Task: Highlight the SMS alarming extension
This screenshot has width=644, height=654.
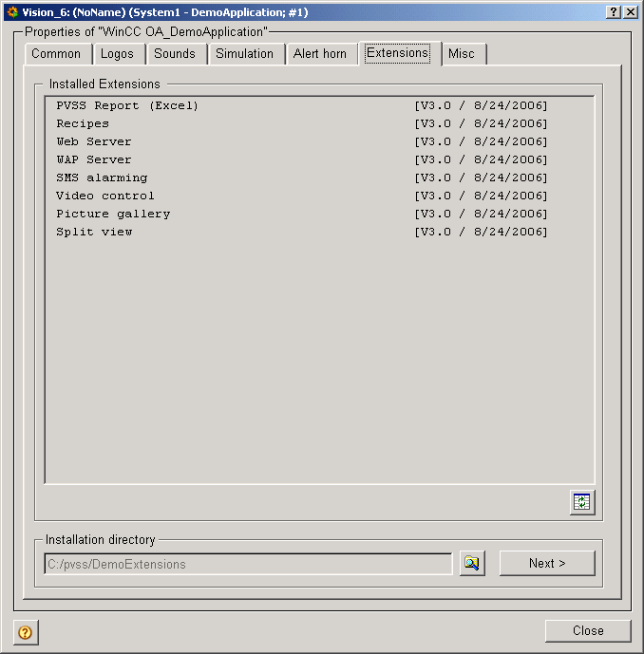Action: 102,178
